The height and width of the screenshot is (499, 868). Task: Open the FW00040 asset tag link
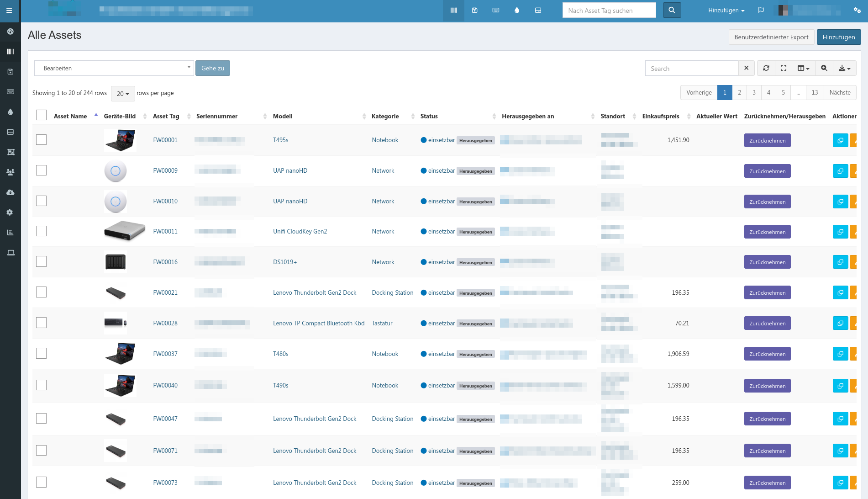point(165,385)
